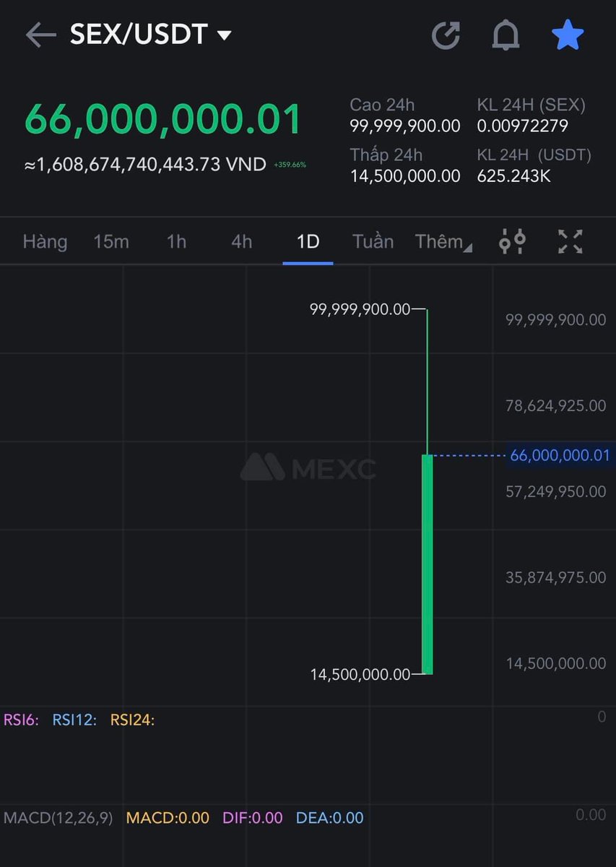The image size is (616, 867).
Task: Switch to the Tuần timeframe tab
Action: coord(373,241)
